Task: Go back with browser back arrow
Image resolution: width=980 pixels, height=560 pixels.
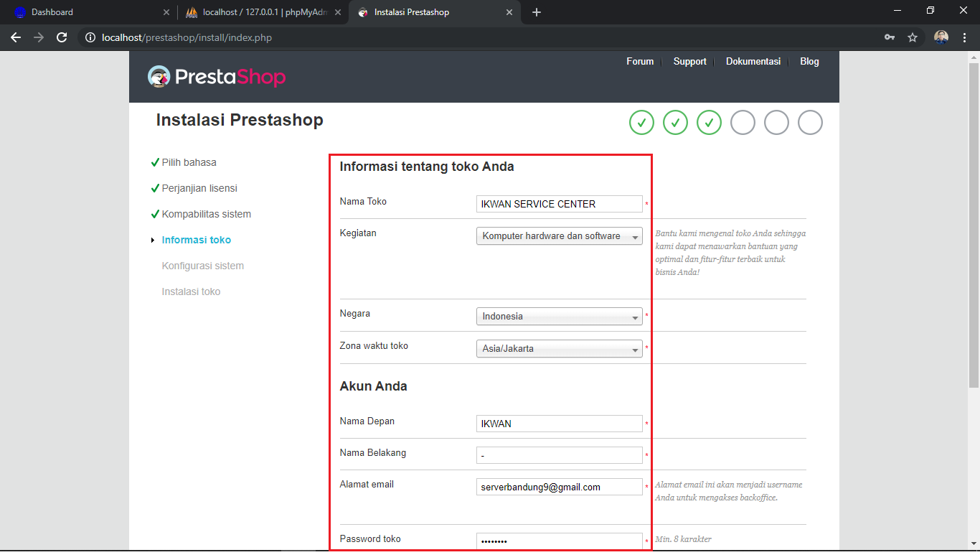Action: [16, 37]
